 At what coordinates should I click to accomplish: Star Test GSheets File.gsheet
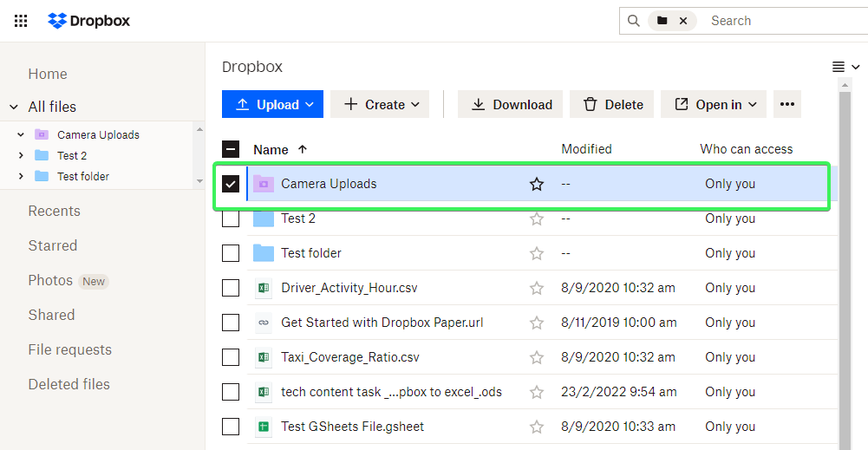537,427
